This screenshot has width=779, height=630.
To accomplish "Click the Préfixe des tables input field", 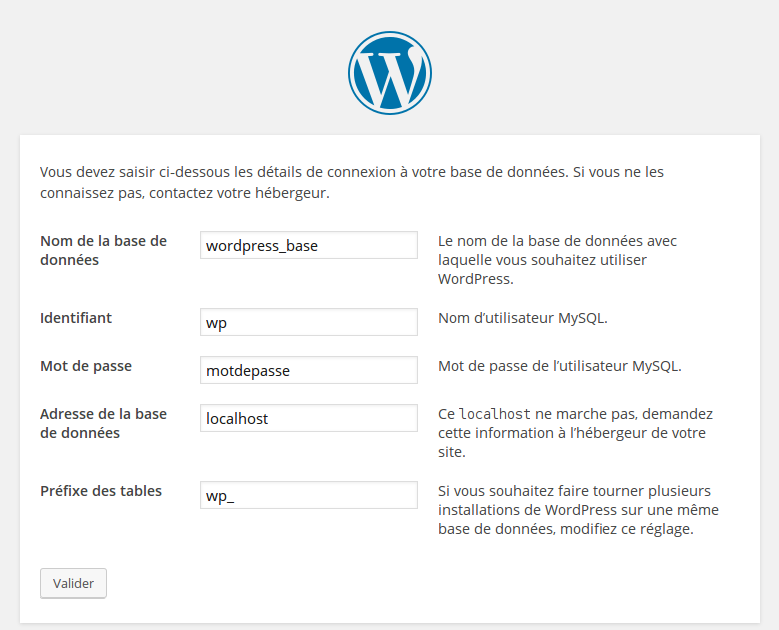I will click(x=309, y=495).
